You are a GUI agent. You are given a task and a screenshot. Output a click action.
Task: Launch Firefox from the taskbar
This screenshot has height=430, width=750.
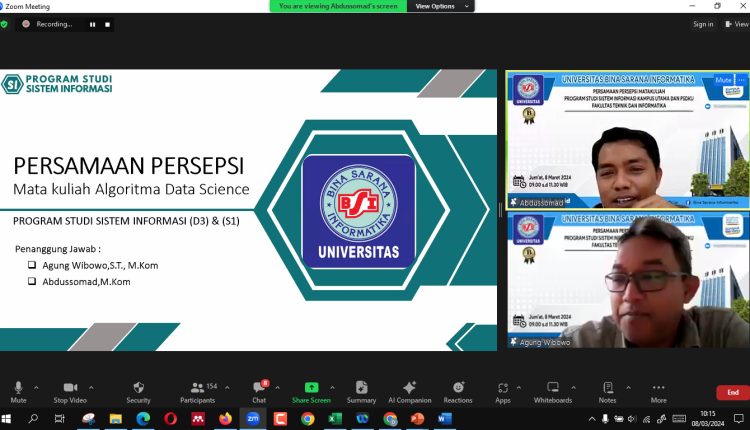pyautogui.click(x=225, y=419)
